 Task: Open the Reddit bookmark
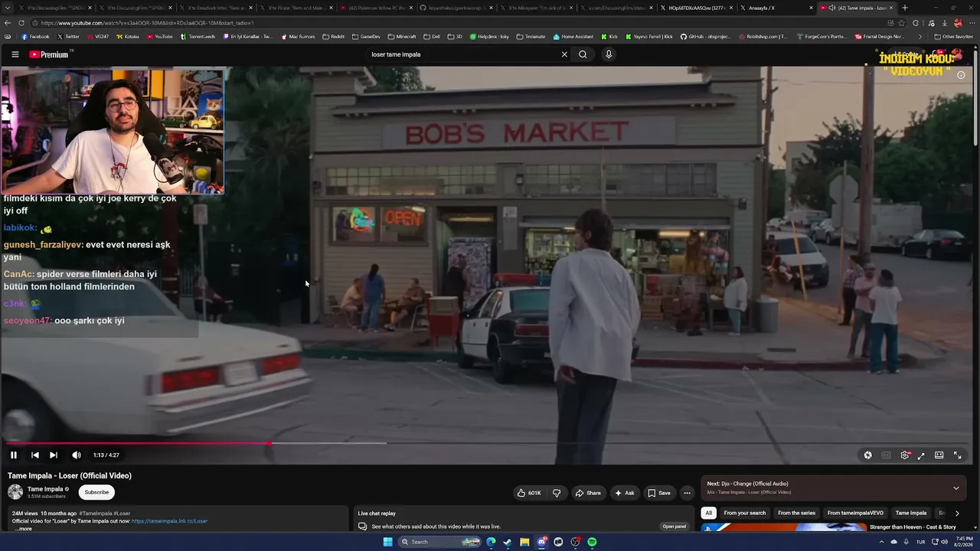(334, 37)
